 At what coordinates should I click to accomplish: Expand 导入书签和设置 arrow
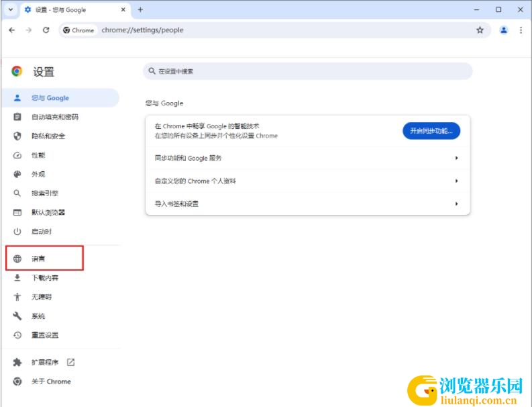(x=457, y=203)
